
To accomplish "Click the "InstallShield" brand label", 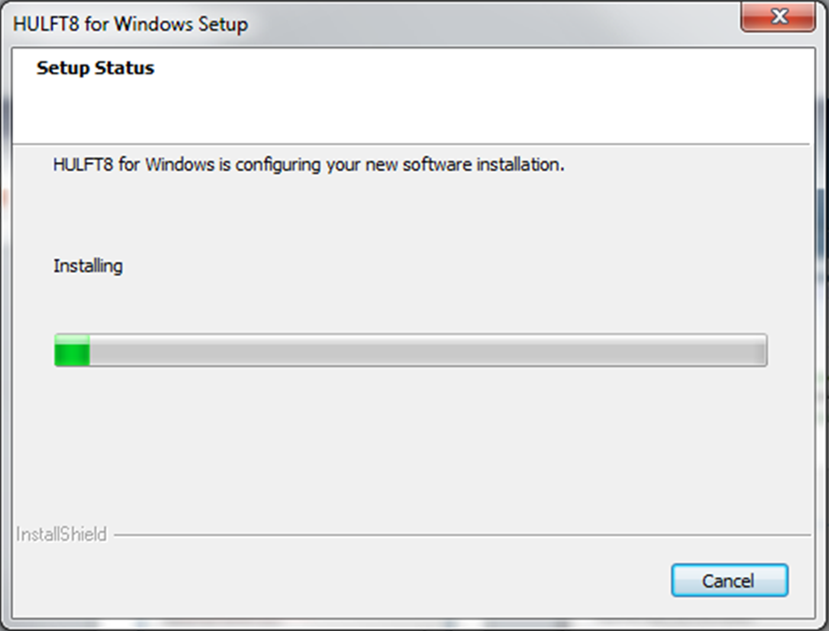I will (61, 534).
